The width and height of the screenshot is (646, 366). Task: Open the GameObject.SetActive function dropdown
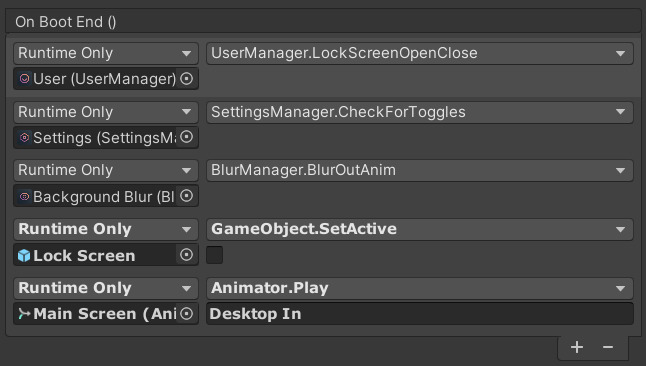[419, 229]
